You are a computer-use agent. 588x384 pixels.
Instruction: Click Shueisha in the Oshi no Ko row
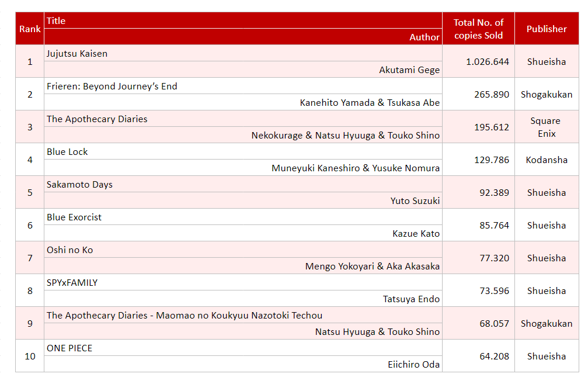tap(547, 258)
